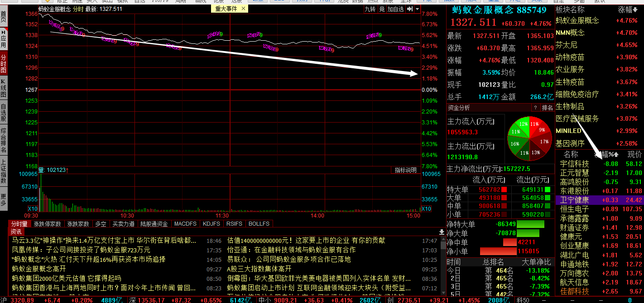Add to watchlist with 加自选
Viewport: 644px width, 303px height.
[x=396, y=9]
